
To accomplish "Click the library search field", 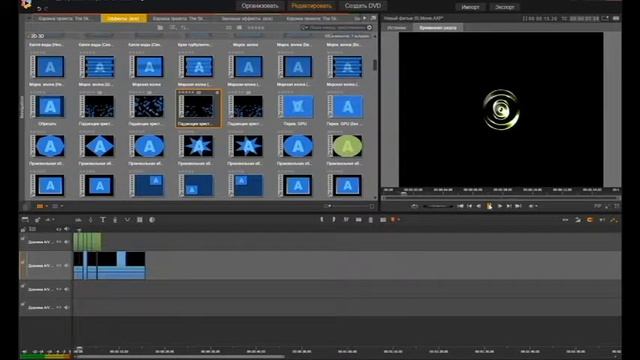I will tap(337, 27).
